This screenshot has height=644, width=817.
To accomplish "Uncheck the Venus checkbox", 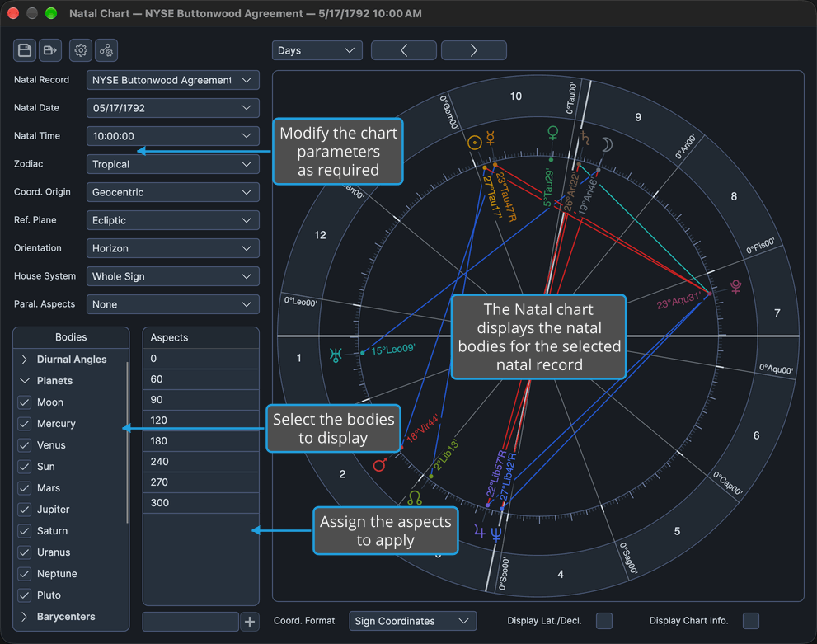I will 25,445.
